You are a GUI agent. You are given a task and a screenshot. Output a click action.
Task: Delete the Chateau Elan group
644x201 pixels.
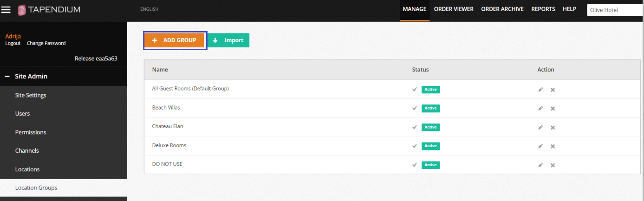pos(553,127)
